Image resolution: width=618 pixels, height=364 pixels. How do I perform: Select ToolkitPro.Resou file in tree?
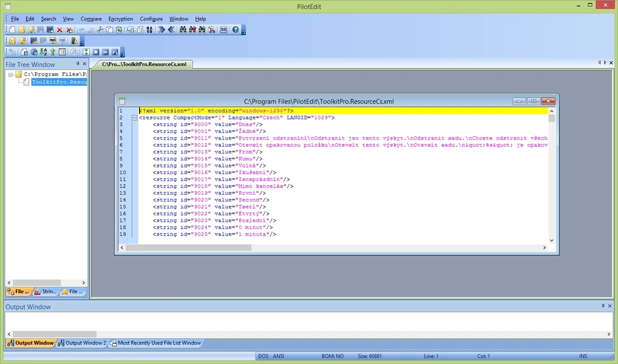[59, 82]
